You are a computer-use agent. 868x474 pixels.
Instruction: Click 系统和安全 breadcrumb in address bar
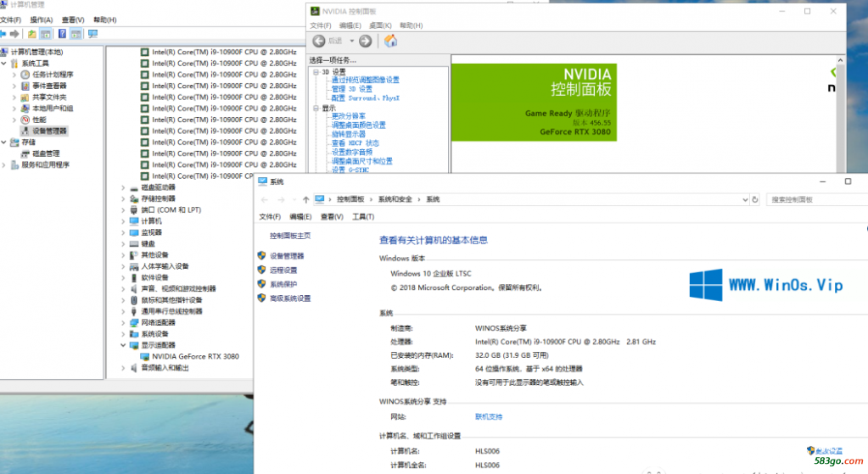pos(395,199)
